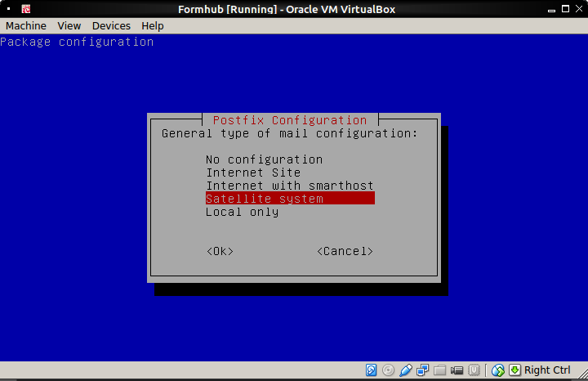Click 'General type of mail configuration:' text

[290, 133]
